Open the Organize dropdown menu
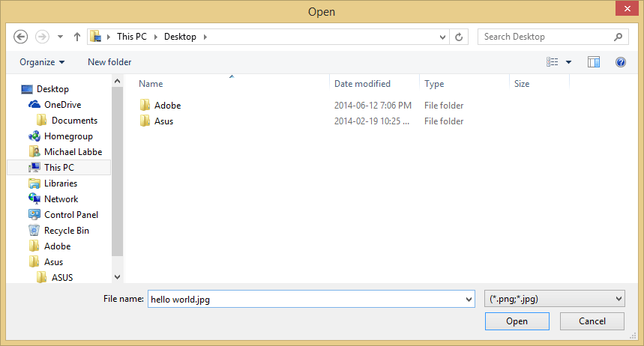 tap(42, 62)
